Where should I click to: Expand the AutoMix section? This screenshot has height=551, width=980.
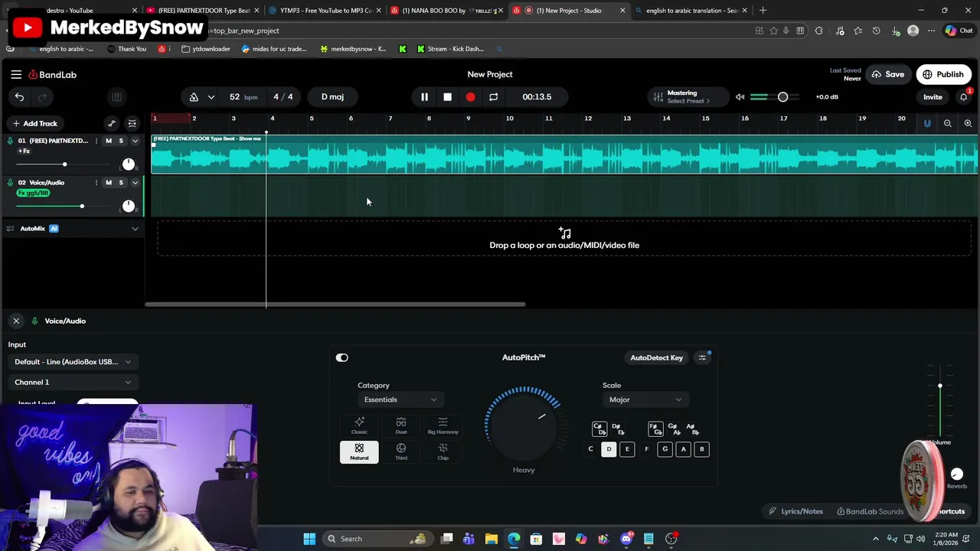pyautogui.click(x=135, y=229)
